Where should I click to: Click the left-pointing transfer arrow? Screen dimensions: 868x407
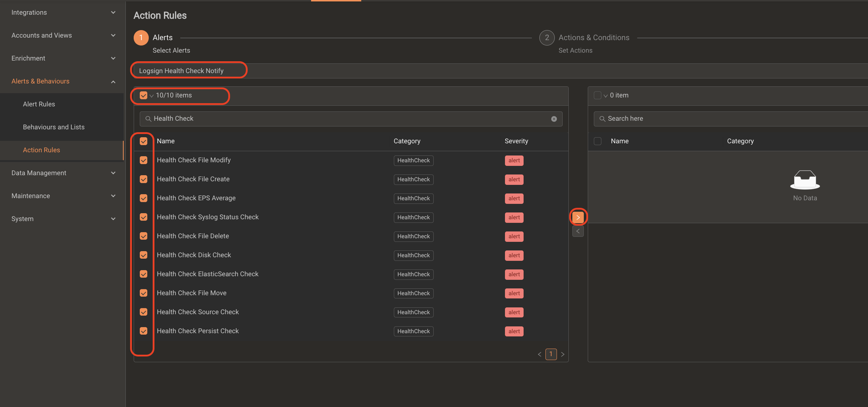click(578, 231)
